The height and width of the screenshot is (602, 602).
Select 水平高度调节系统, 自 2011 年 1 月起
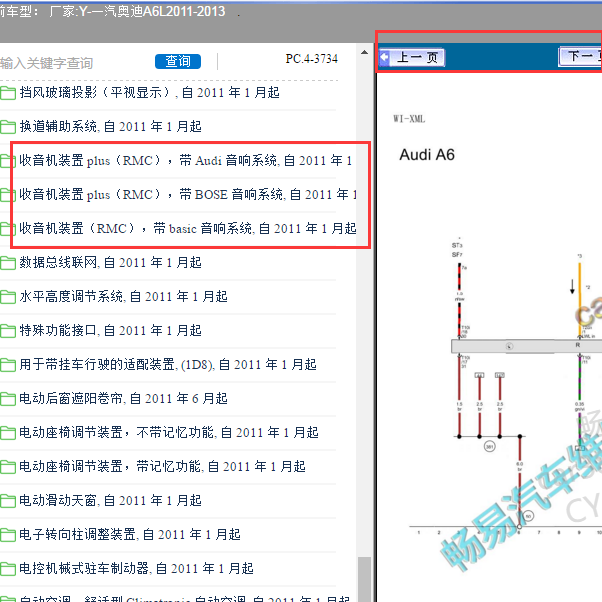[124, 296]
